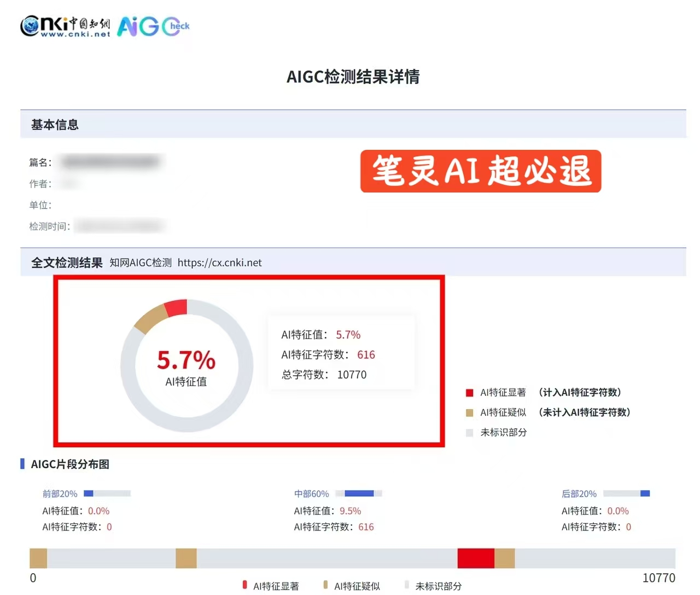Click the 5.7% value in the donut center
Viewport: 700px width, 595px height.
[186, 360]
